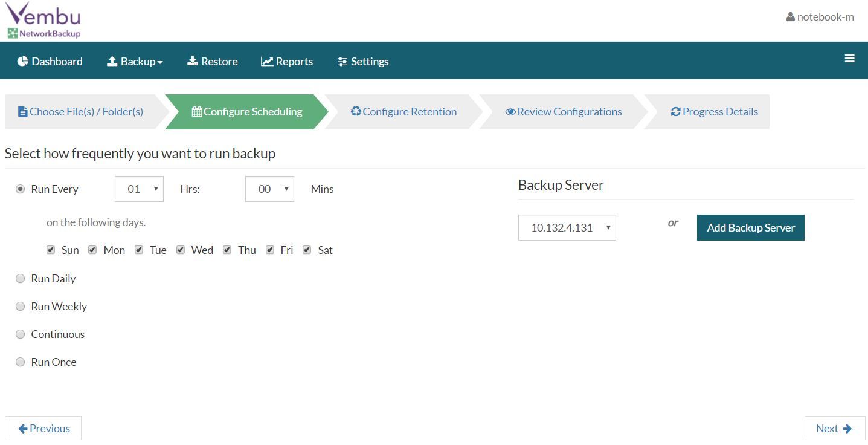Viewport: 868px width, 445px height.
Task: Click the Backup upload icon in navbar
Action: tap(112, 60)
